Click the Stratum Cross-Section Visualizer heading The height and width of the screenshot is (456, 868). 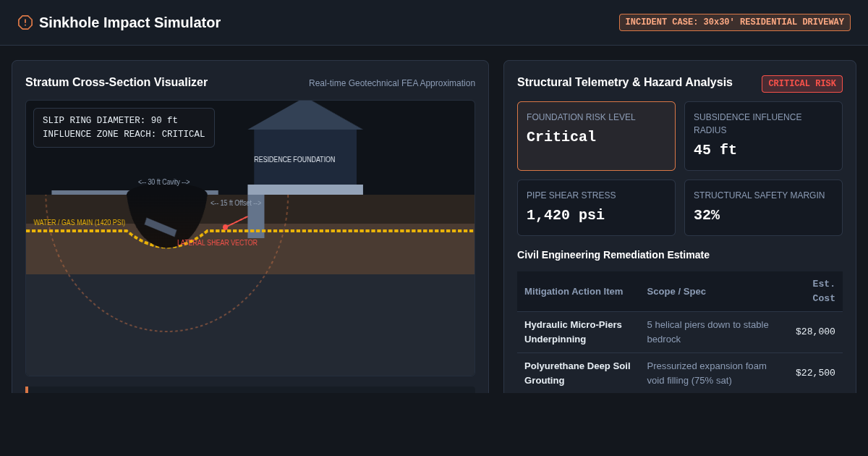coord(116,83)
